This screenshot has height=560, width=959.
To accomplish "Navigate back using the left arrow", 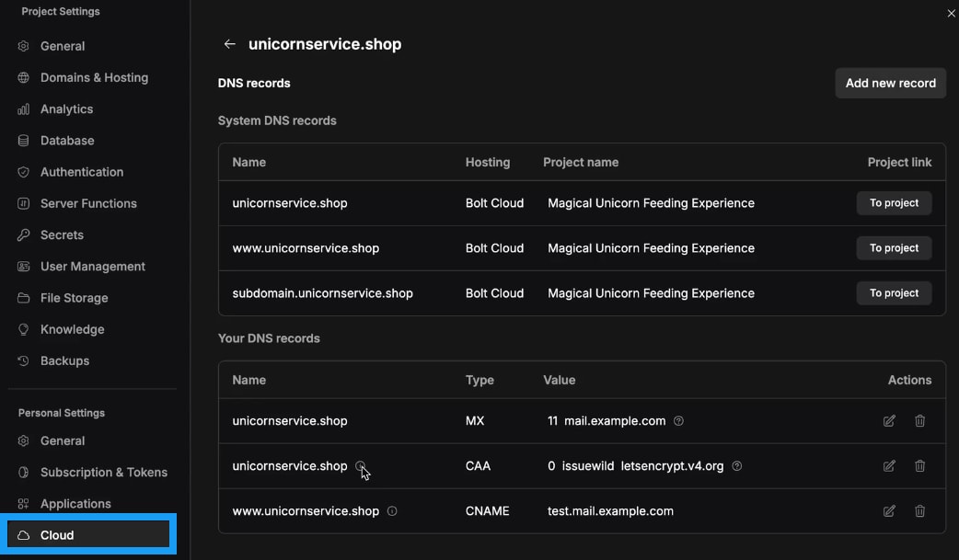I will tap(229, 43).
